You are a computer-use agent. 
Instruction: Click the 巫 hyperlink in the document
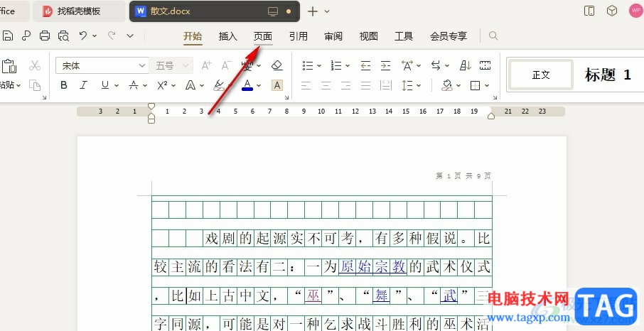(x=313, y=295)
